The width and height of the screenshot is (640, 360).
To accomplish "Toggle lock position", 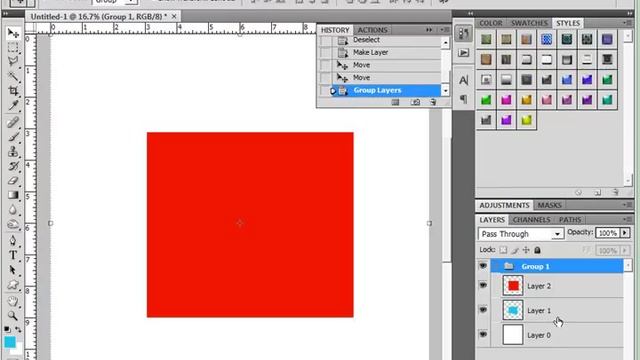I will tap(526, 250).
